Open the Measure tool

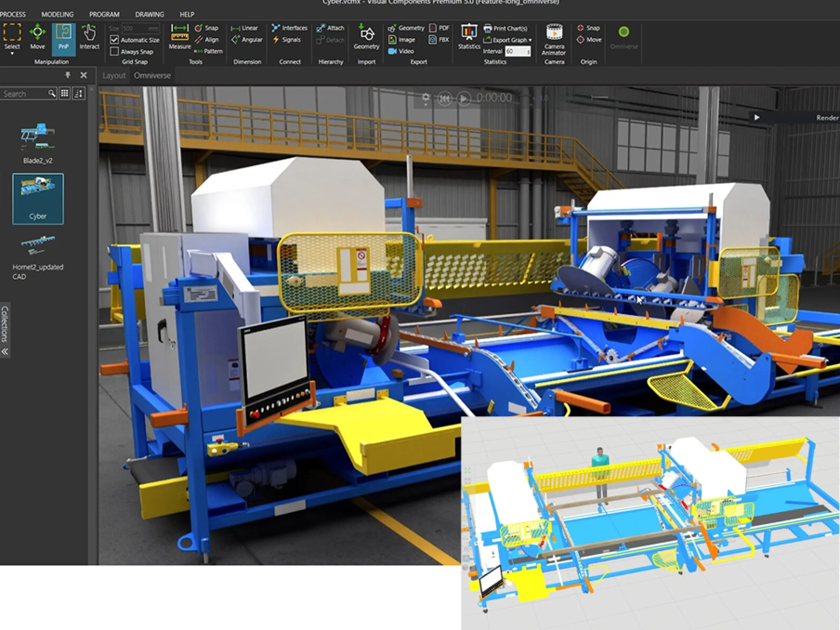click(x=180, y=38)
